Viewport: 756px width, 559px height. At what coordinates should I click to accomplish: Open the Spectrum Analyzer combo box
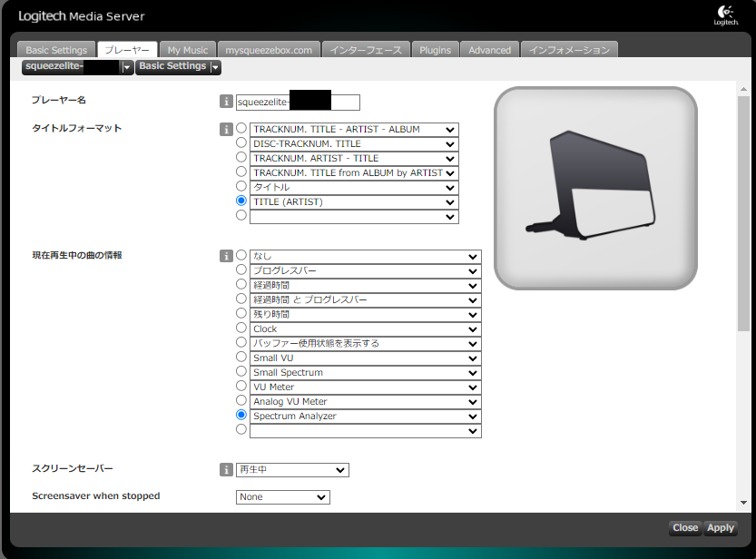point(366,417)
